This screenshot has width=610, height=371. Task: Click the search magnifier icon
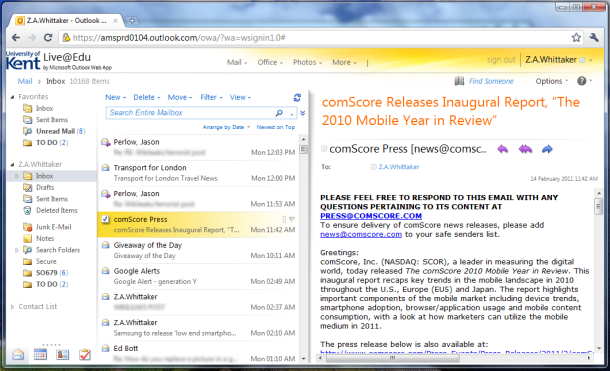(279, 113)
